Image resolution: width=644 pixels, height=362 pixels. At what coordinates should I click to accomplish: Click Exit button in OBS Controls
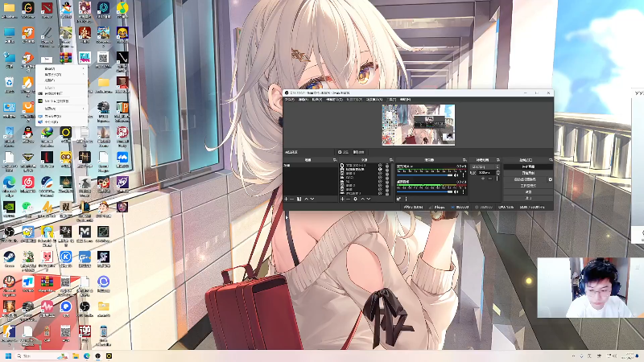528,198
